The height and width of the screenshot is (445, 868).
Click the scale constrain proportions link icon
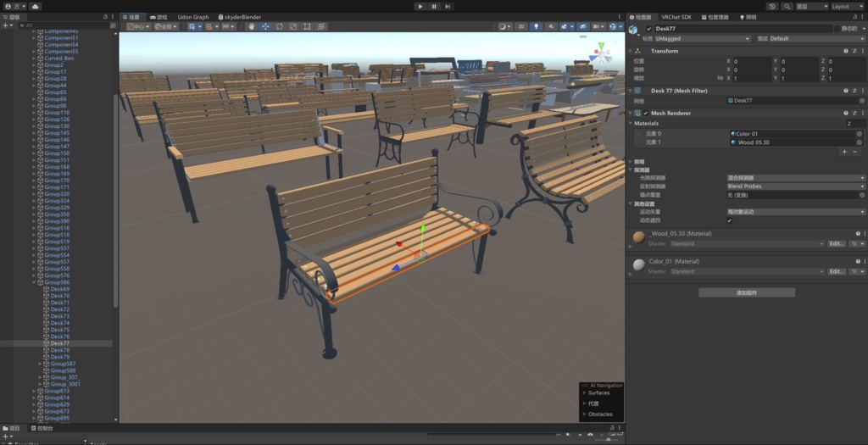[x=720, y=79]
